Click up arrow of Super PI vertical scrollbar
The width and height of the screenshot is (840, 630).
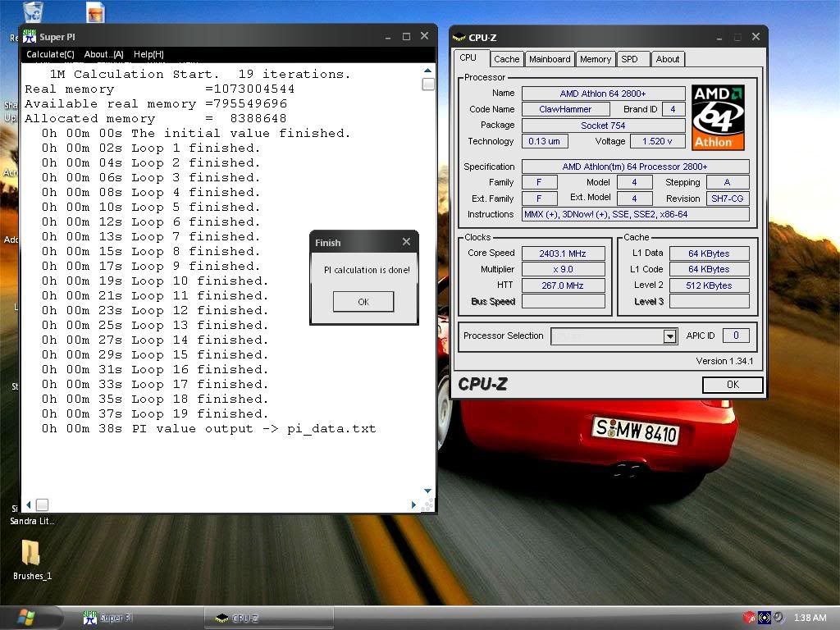click(x=427, y=71)
